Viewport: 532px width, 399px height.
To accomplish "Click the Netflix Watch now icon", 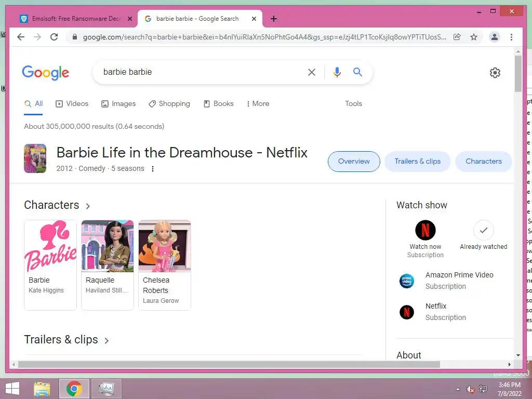I will click(425, 230).
